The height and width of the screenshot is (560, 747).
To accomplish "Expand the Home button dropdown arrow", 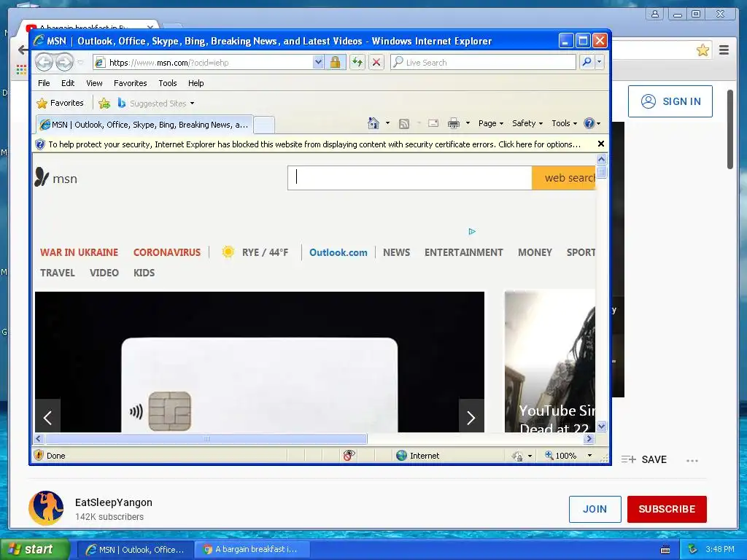I will 387,123.
